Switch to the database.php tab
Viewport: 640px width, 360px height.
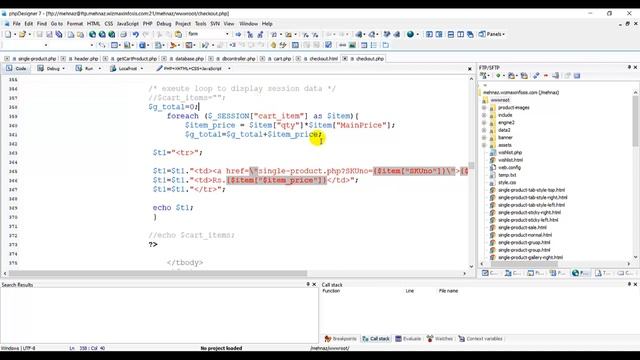pos(189,59)
